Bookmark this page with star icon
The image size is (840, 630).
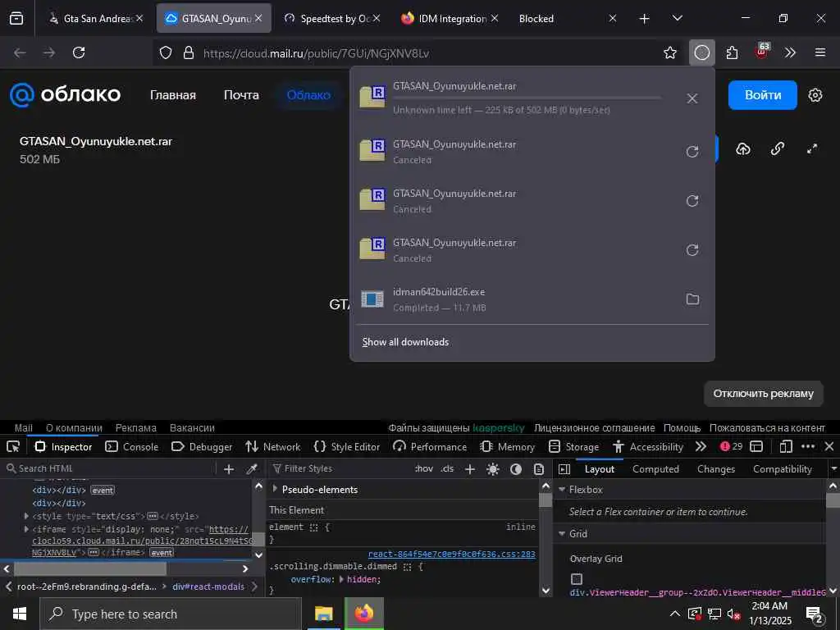point(669,52)
